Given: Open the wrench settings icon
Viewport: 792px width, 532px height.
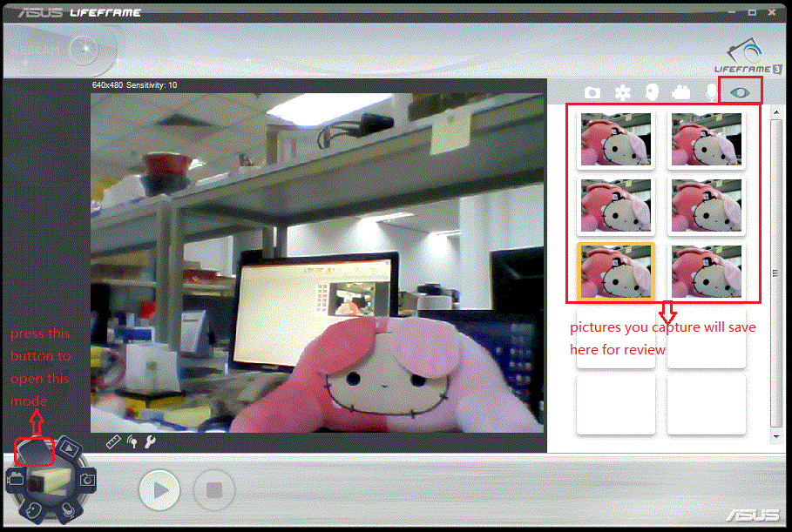Looking at the screenshot, I should [x=150, y=441].
